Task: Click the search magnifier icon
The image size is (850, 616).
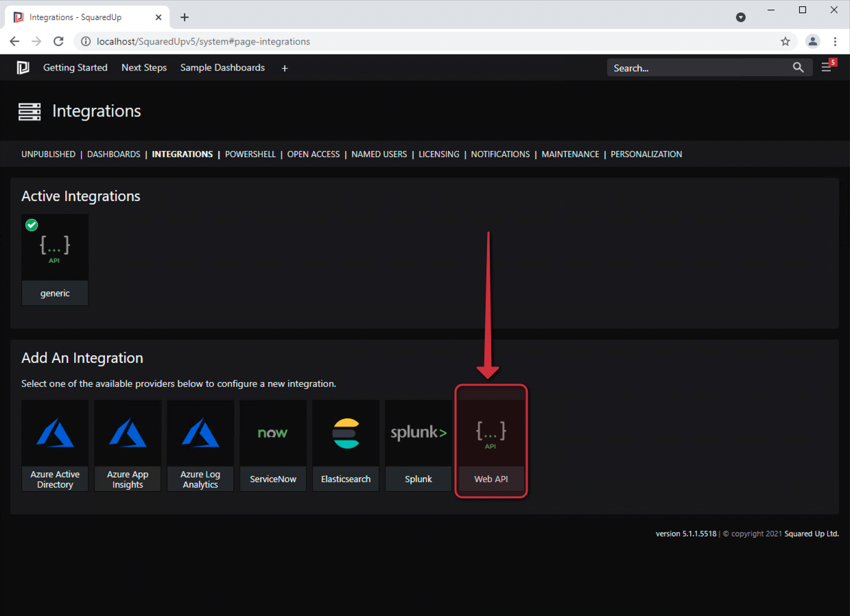Action: click(x=798, y=67)
